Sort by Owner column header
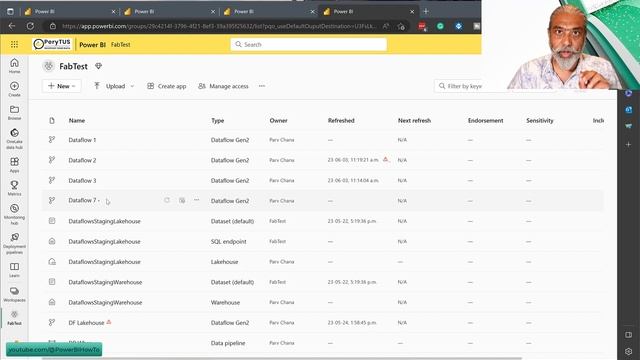The width and height of the screenshot is (640, 360). click(x=278, y=120)
